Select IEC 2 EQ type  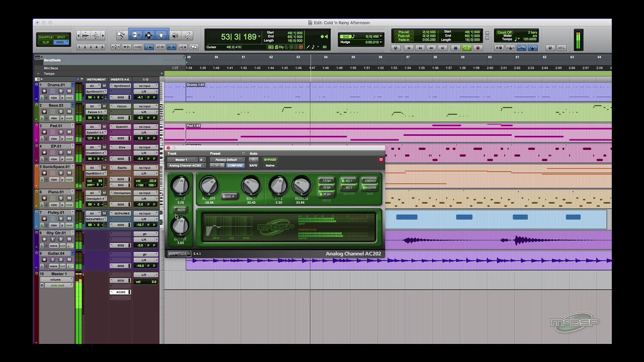(x=348, y=188)
